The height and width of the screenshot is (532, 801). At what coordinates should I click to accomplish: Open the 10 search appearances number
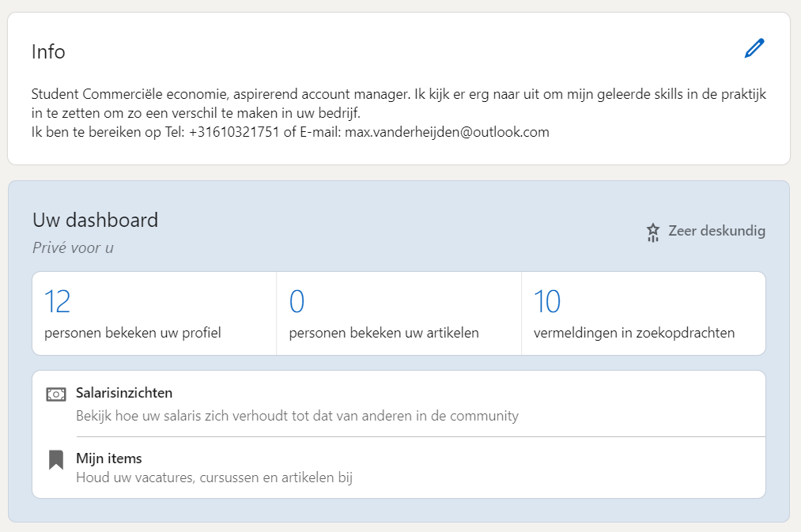coord(547,301)
